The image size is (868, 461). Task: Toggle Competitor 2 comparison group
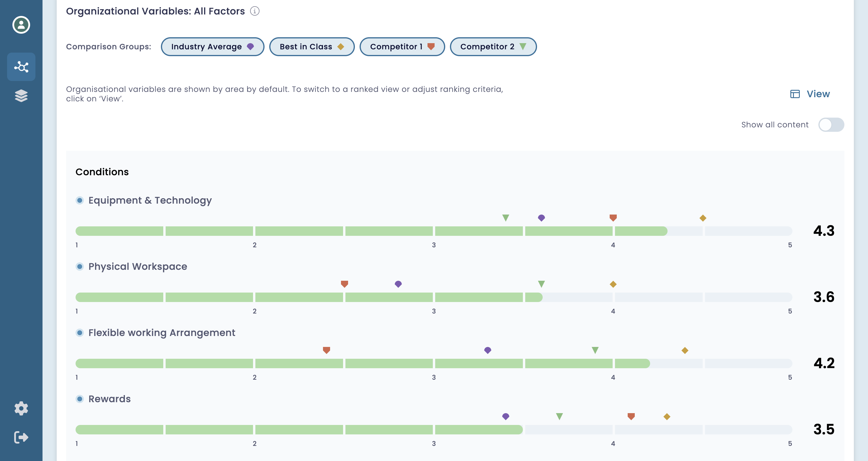(493, 46)
